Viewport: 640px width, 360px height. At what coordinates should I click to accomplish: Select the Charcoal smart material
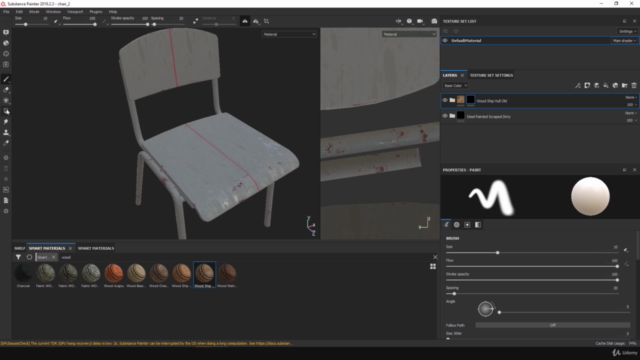pos(23,275)
